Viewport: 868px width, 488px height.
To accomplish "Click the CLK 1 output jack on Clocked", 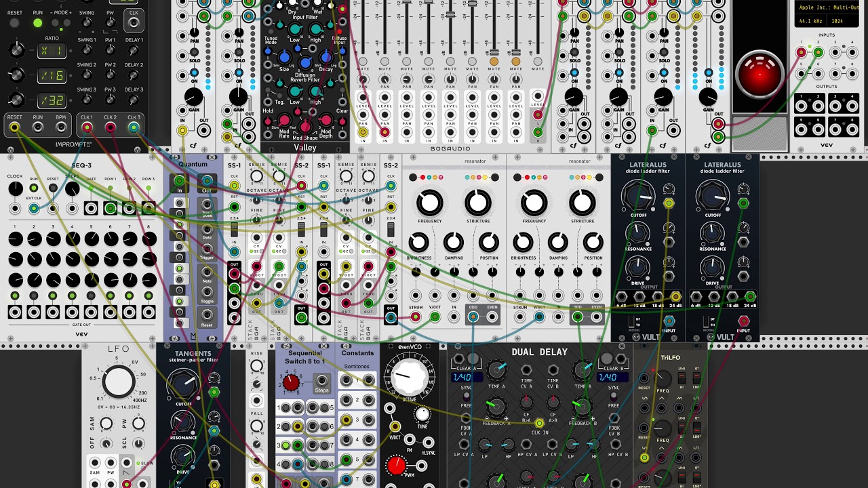I will click(87, 127).
